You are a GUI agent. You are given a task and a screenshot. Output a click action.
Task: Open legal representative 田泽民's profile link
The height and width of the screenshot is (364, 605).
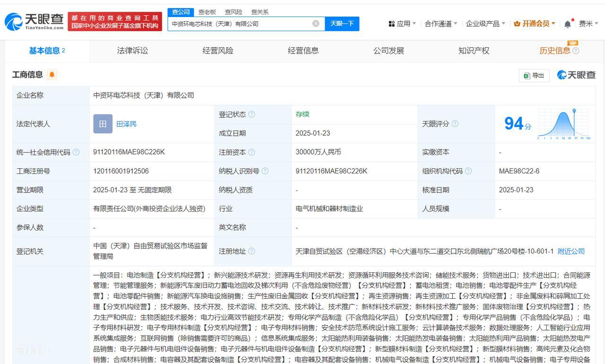127,124
